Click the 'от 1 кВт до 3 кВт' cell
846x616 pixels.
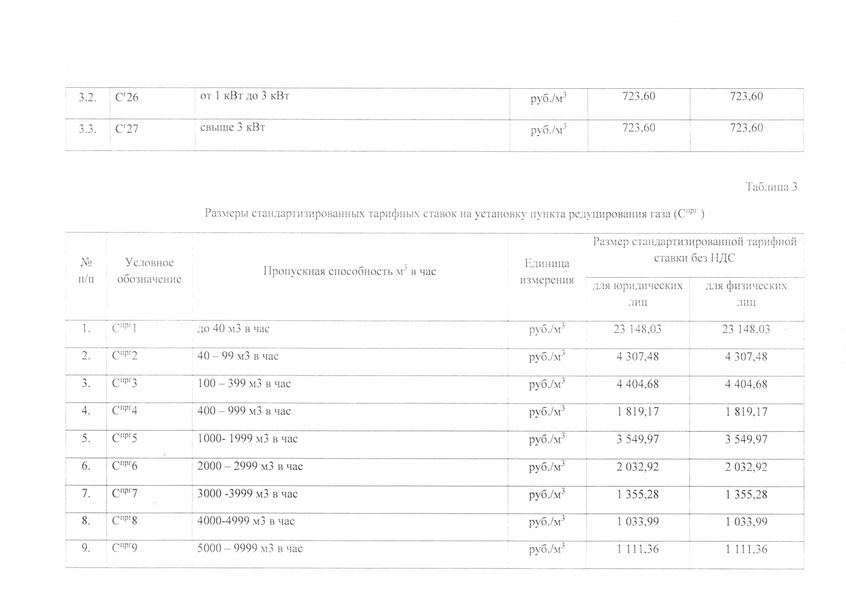point(245,95)
